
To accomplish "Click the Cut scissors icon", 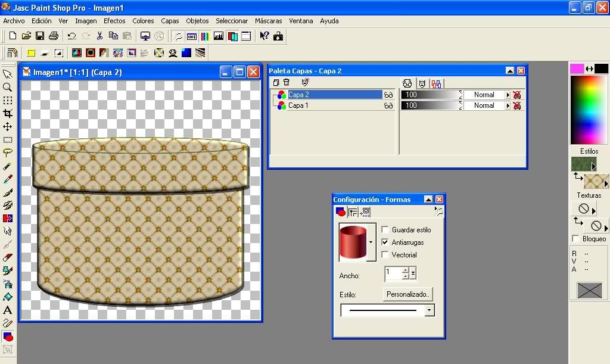I will coord(99,36).
